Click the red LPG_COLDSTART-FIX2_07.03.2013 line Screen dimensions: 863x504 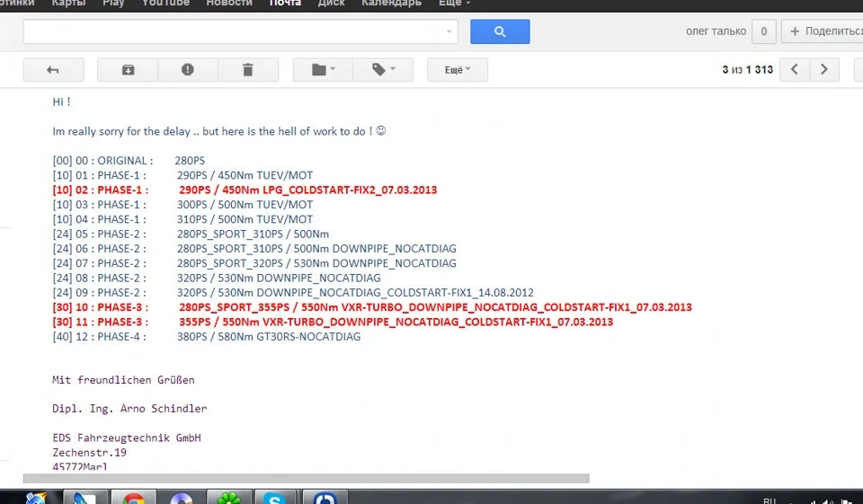[x=245, y=190]
